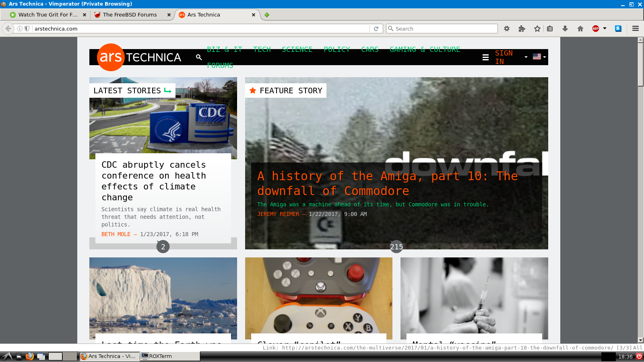This screenshot has height=362, width=644.
Task: Go to the CARS section
Action: click(369, 49)
